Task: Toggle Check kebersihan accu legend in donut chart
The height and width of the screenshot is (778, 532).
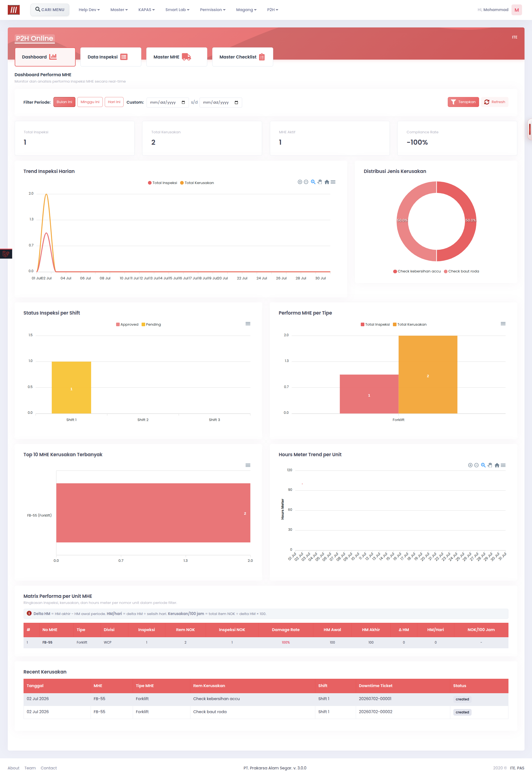Action: click(417, 271)
